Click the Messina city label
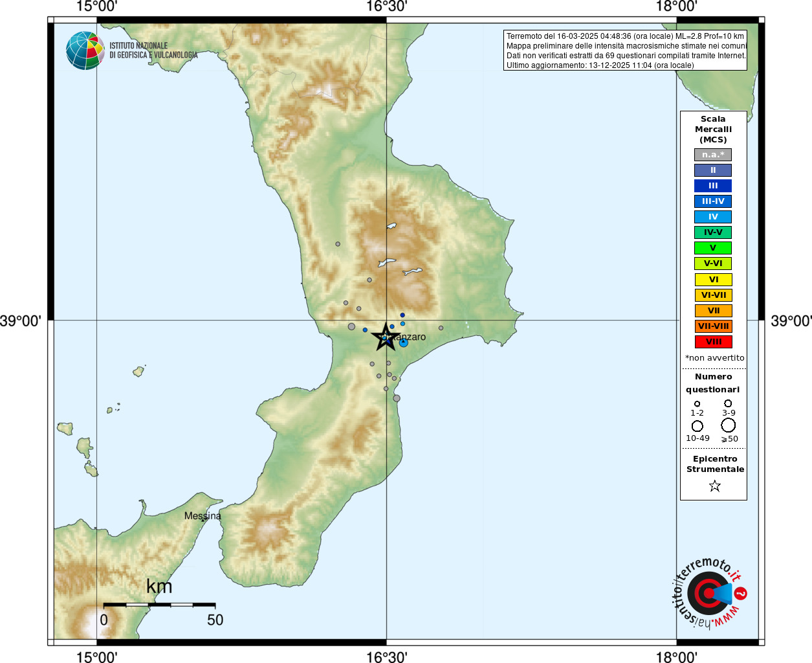812x663 pixels. [x=203, y=516]
